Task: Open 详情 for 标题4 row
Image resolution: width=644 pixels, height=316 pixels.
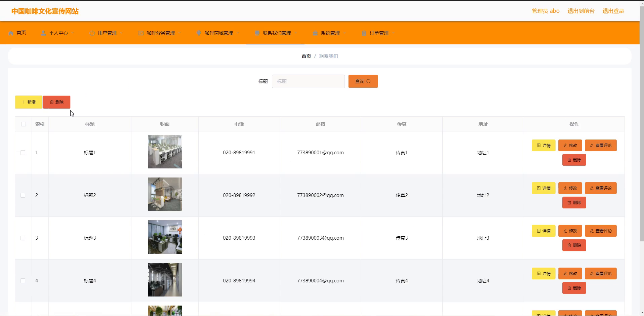Action: (544, 274)
